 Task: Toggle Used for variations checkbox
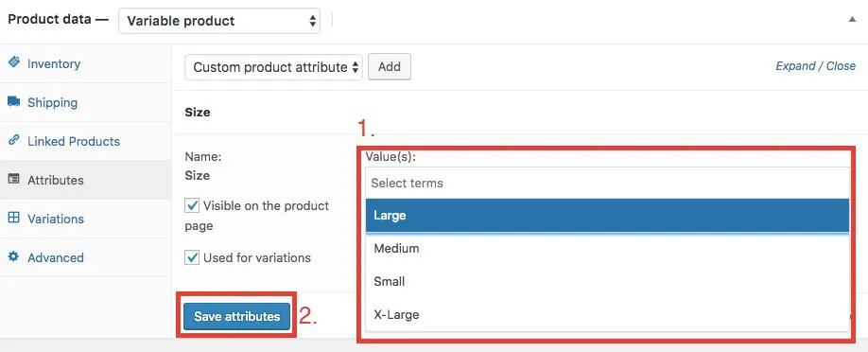click(x=192, y=257)
